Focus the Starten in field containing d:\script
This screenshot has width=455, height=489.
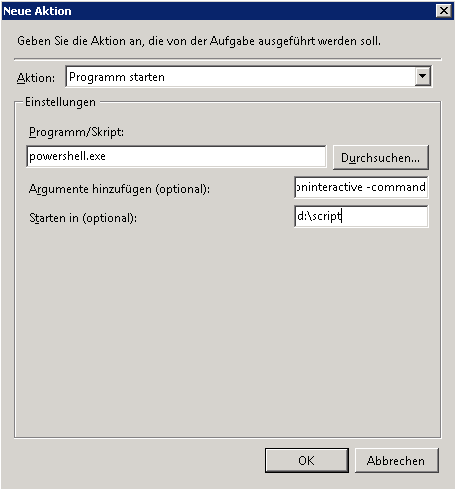click(x=361, y=216)
